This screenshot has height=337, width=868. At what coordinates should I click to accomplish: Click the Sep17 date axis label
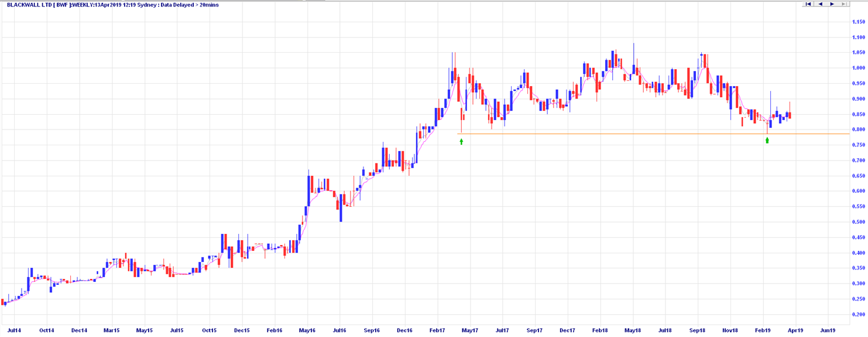535,331
